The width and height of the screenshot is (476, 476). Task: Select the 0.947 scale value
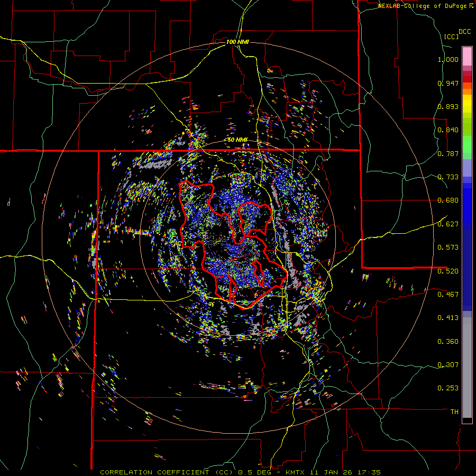click(x=448, y=83)
